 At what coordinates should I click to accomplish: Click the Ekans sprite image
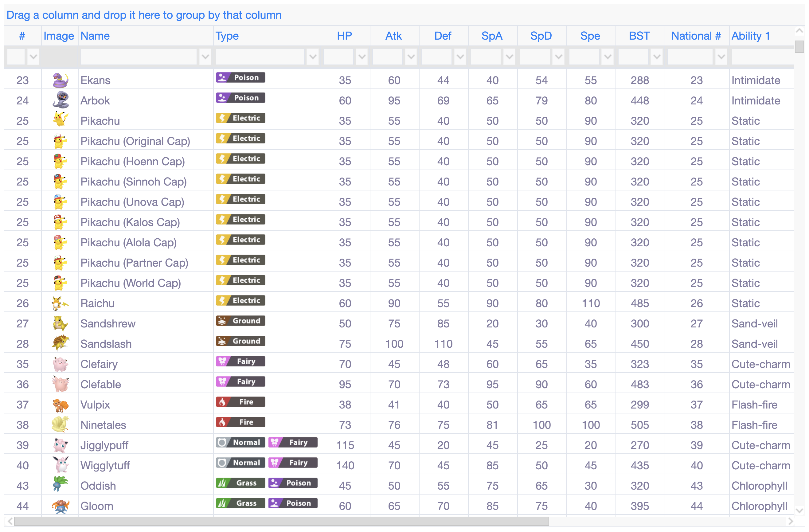pos(61,80)
